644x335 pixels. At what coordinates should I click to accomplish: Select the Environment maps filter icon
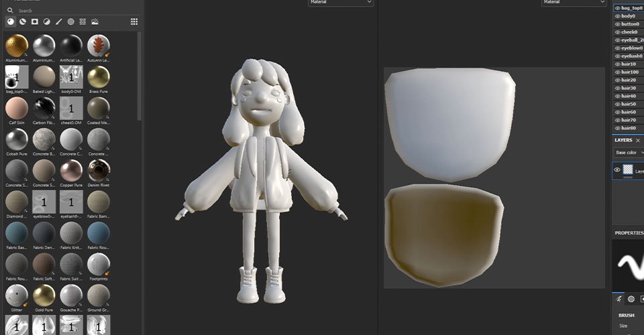click(95, 21)
